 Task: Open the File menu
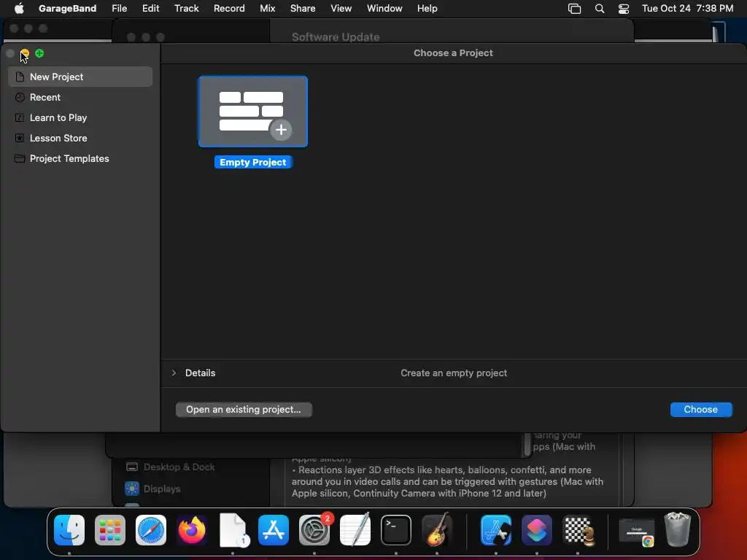point(119,9)
